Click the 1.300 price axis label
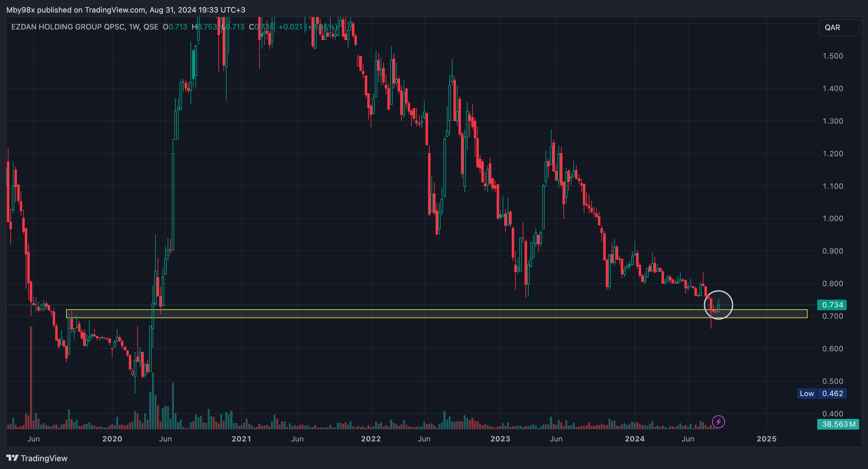This screenshot has width=868, height=469. click(833, 121)
